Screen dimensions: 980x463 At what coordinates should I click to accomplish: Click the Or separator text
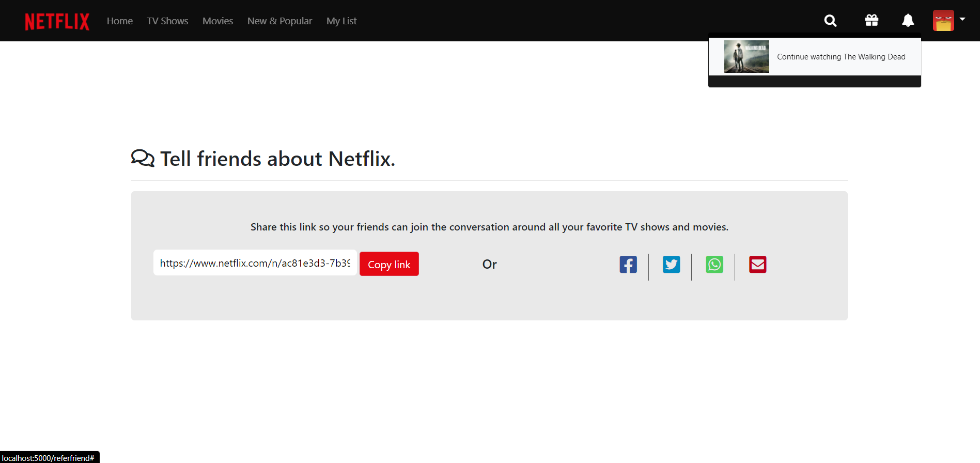click(489, 265)
